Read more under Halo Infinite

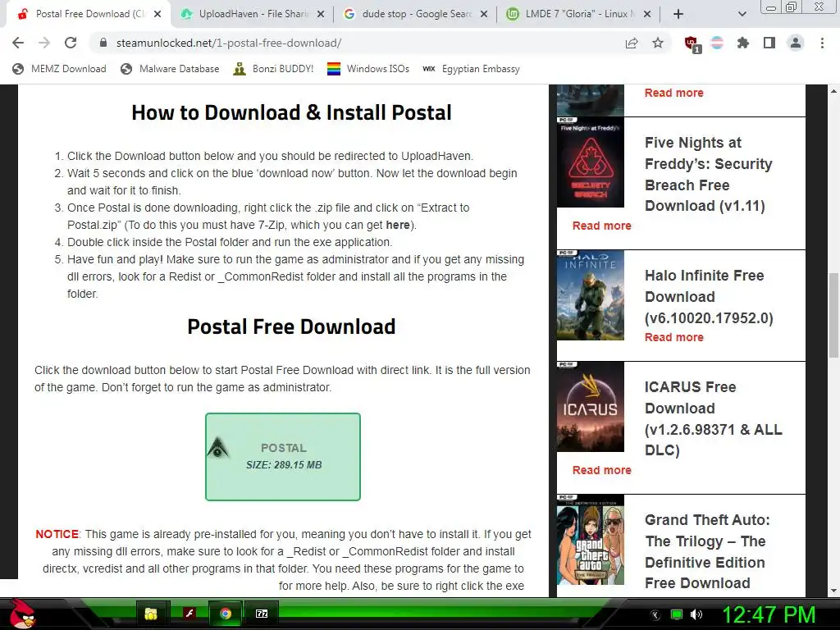click(674, 337)
